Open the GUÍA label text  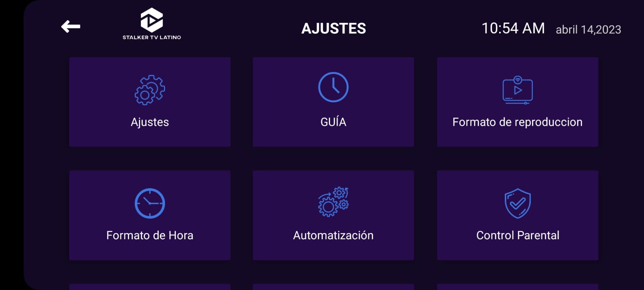333,122
